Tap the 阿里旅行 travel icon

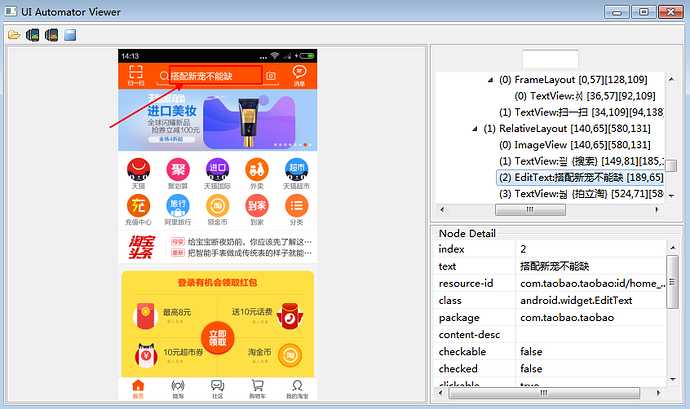[x=178, y=206]
